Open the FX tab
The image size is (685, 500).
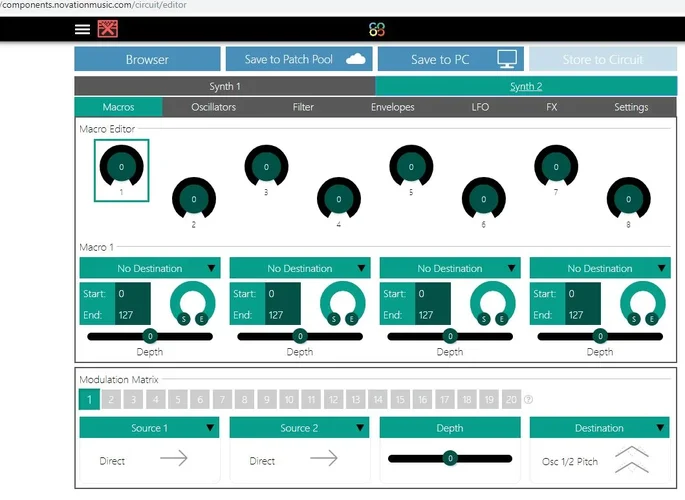[551, 107]
